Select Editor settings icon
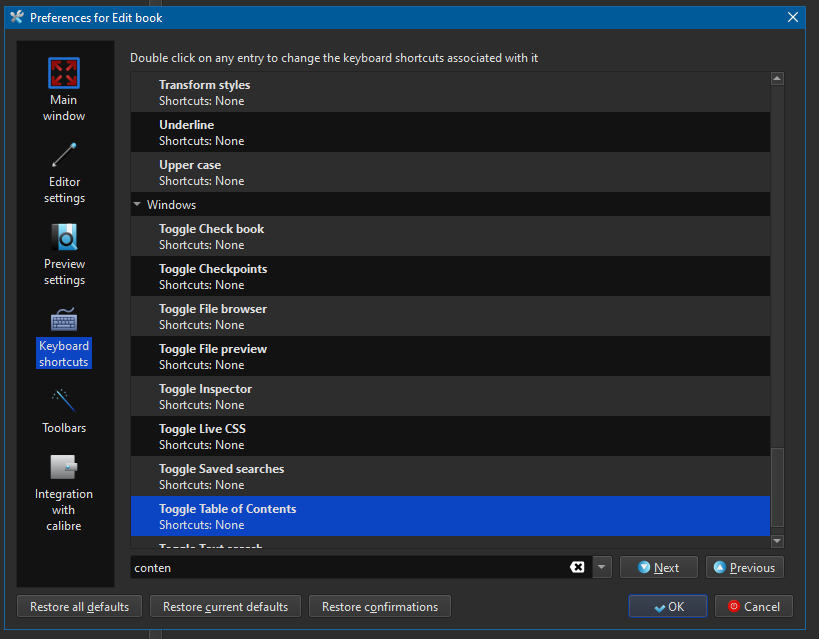Viewport: 819px width, 639px height. [x=64, y=156]
